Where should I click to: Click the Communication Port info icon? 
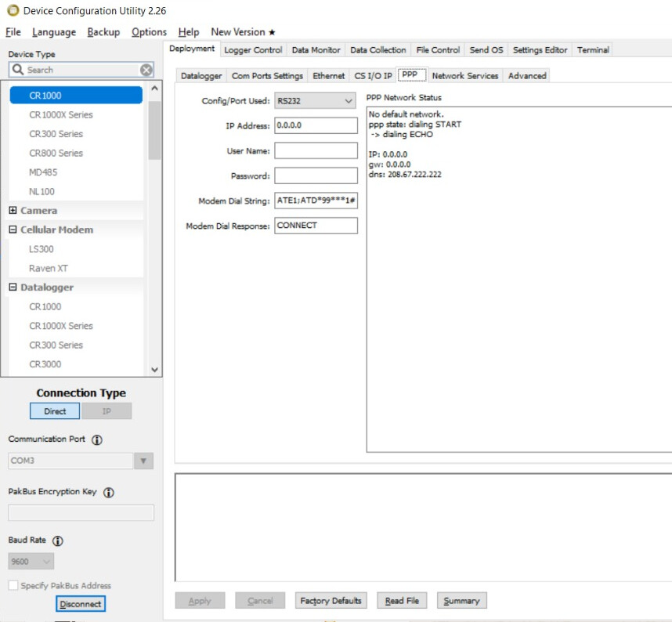pyautogui.click(x=97, y=440)
